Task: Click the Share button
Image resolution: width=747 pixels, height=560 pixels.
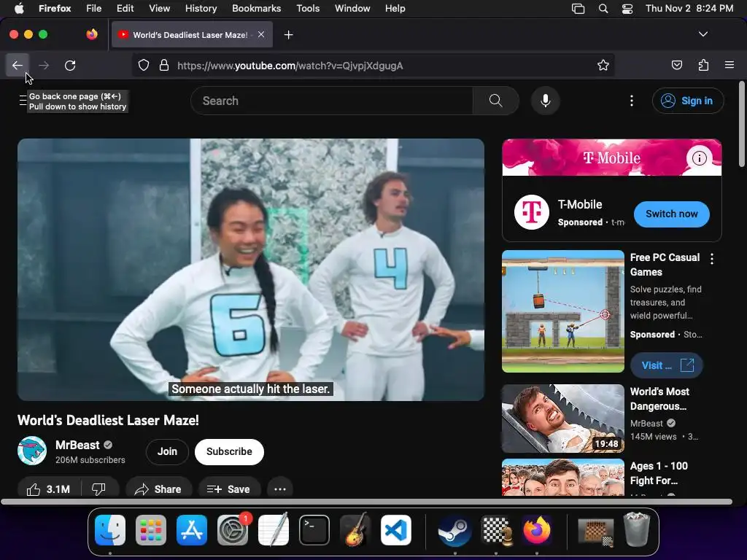Action: 158,489
